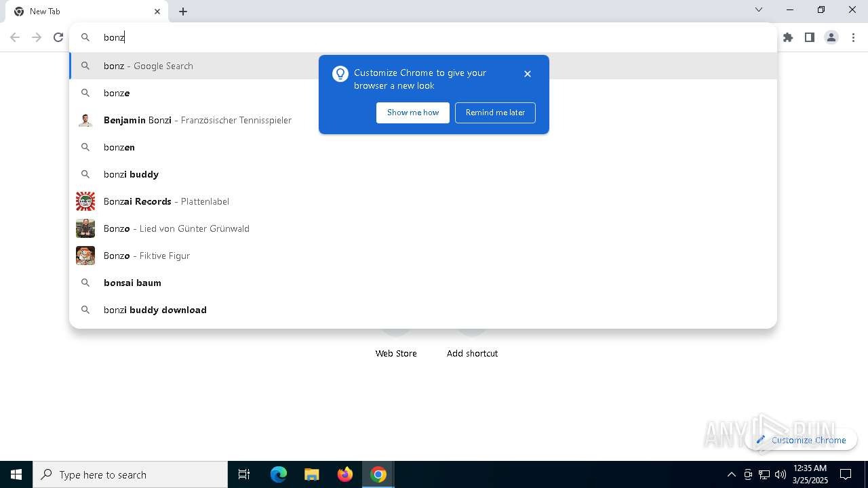Select the Bonzai Records suggestion
The image size is (868, 488).
click(x=423, y=201)
